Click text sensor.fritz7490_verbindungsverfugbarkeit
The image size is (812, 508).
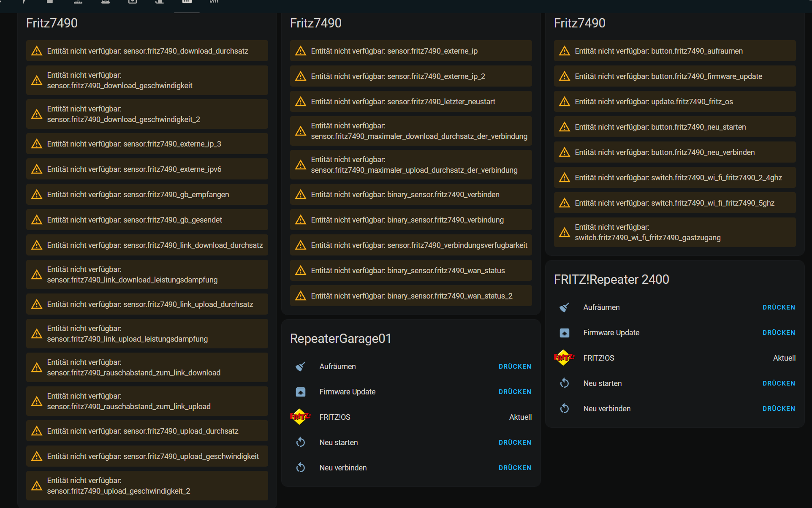[457, 245]
